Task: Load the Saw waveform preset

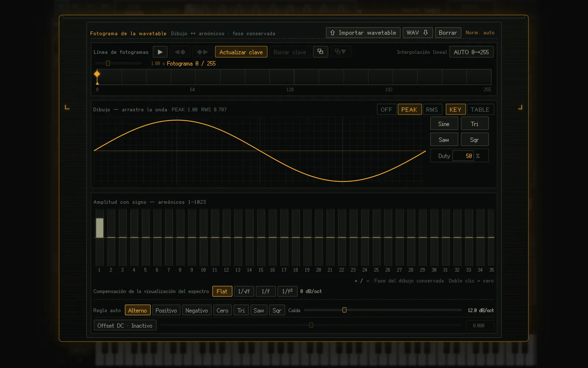Action: pyautogui.click(x=444, y=140)
